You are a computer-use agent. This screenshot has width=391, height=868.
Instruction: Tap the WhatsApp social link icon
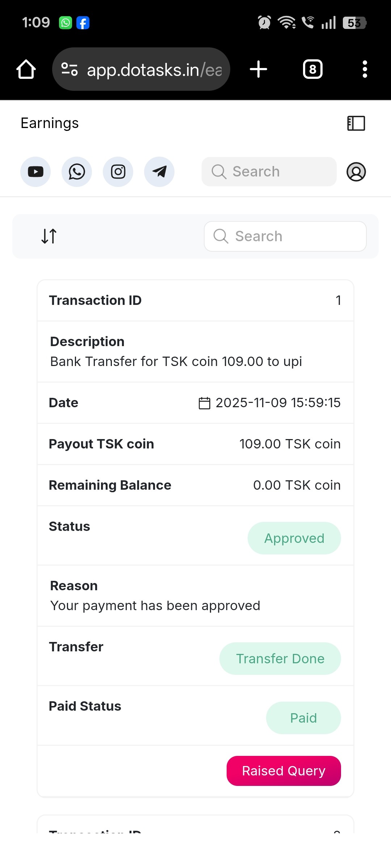coord(77,172)
